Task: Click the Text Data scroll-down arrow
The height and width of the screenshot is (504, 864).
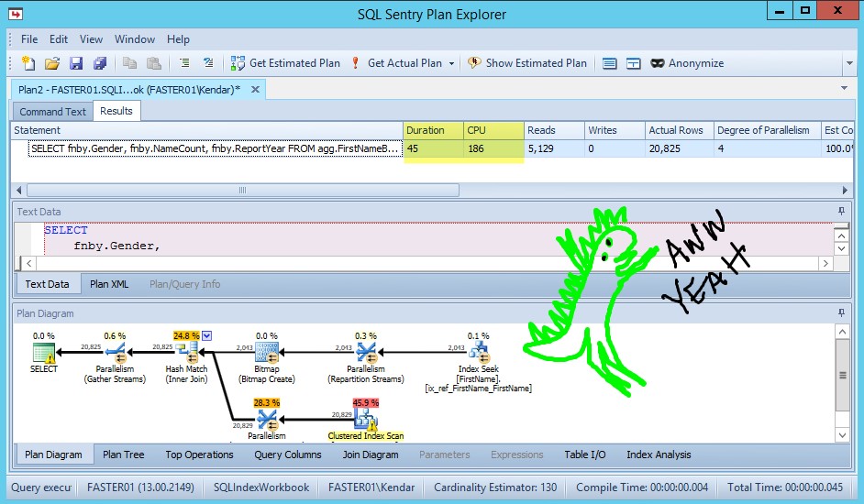Action: pyautogui.click(x=841, y=249)
